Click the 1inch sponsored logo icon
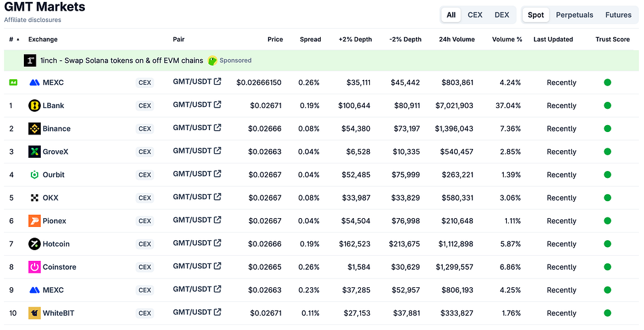The width and height of the screenshot is (644, 330). [30, 60]
